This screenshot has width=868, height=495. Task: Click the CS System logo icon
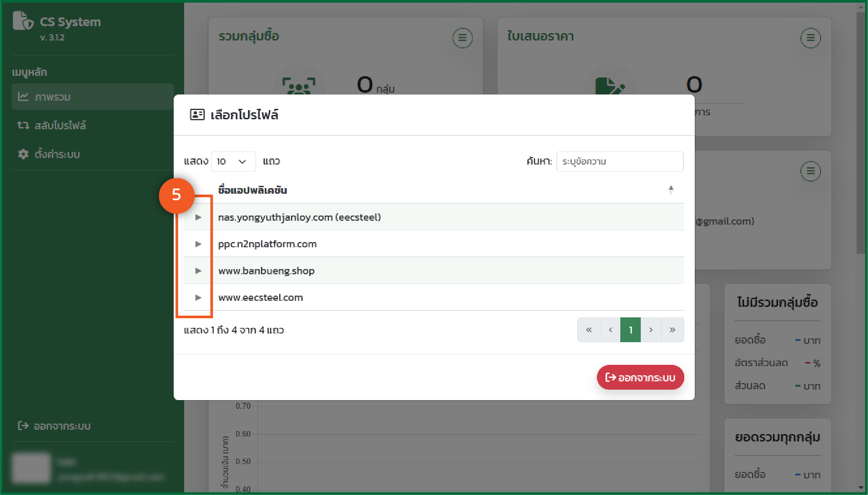coord(23,21)
